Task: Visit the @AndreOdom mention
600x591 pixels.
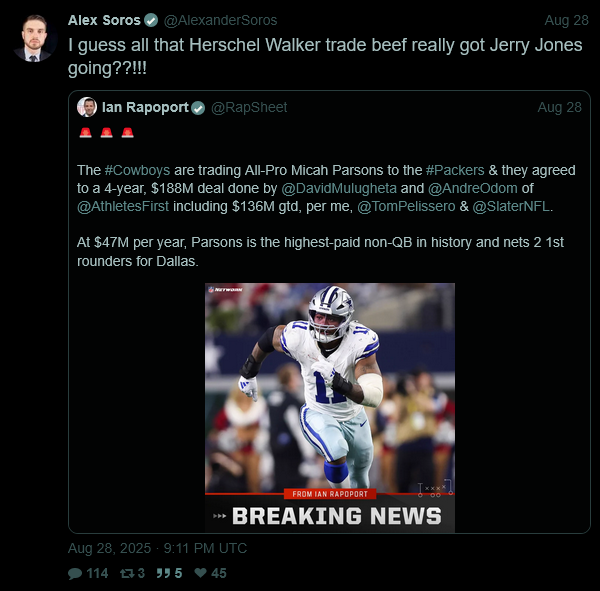Action: point(473,188)
